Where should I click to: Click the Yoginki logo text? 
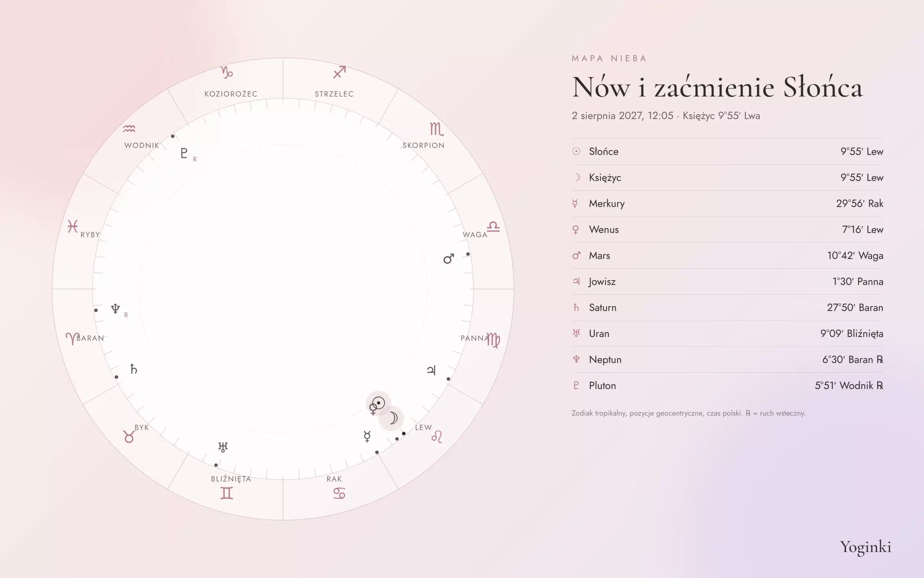coord(865,547)
